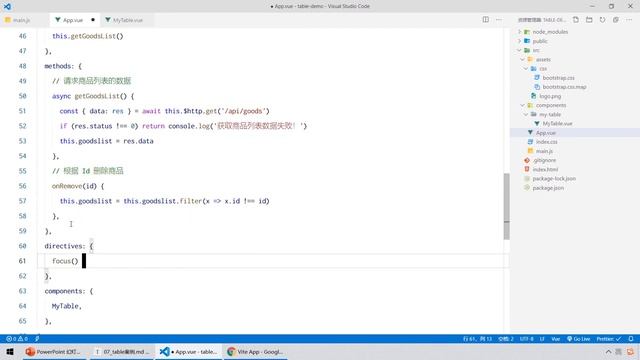Click line 61 containing focus()
640x360 pixels.
273,261
